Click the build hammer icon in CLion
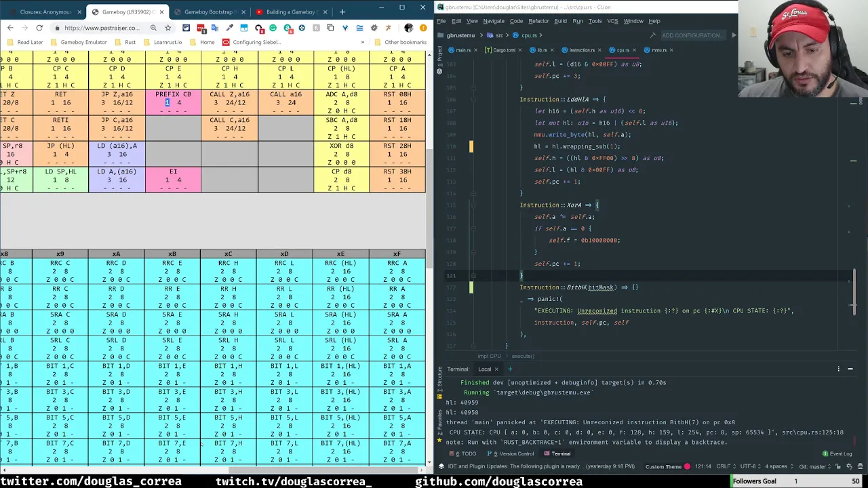This screenshot has width=868, height=488. point(652,35)
